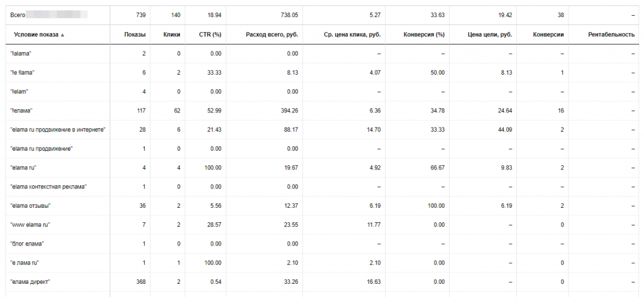Click Ср. цена клика, руб. header
Image resolution: width=644 pixels, height=297 pixels.
pyautogui.click(x=352, y=35)
